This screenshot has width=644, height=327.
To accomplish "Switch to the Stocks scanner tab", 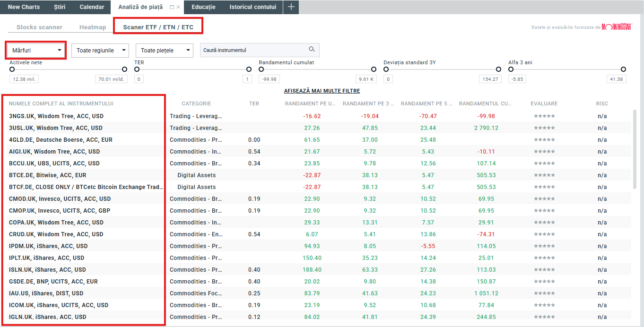I will [x=39, y=27].
